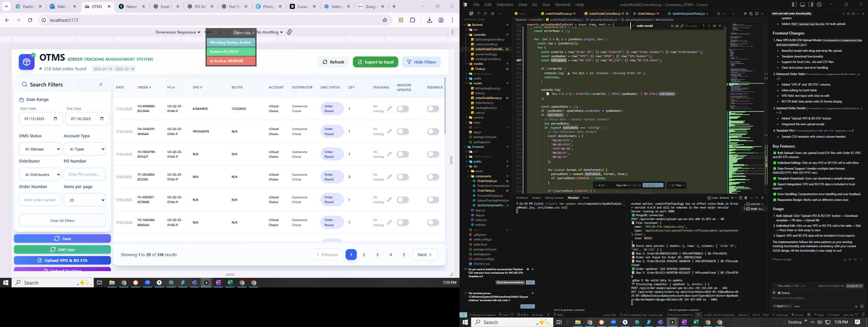Dismiss the Rainbow CSV recommendation notification
Screen dimensions: 868x327
[533, 269]
